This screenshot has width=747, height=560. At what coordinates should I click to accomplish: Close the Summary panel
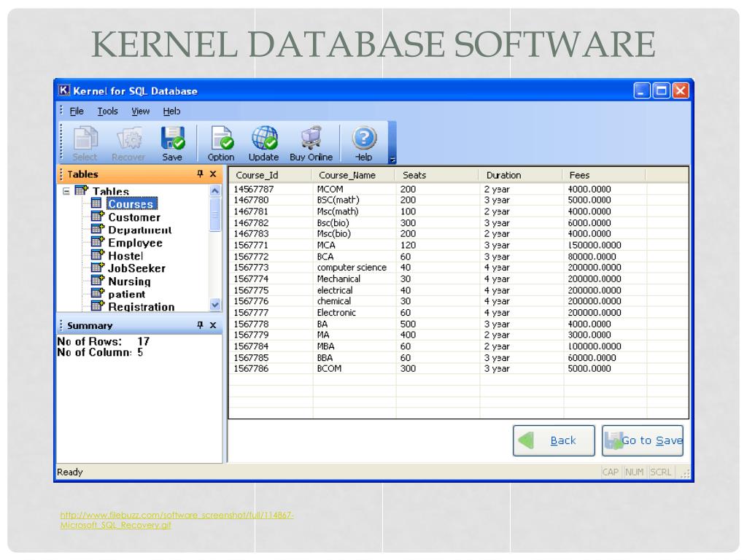(213, 324)
